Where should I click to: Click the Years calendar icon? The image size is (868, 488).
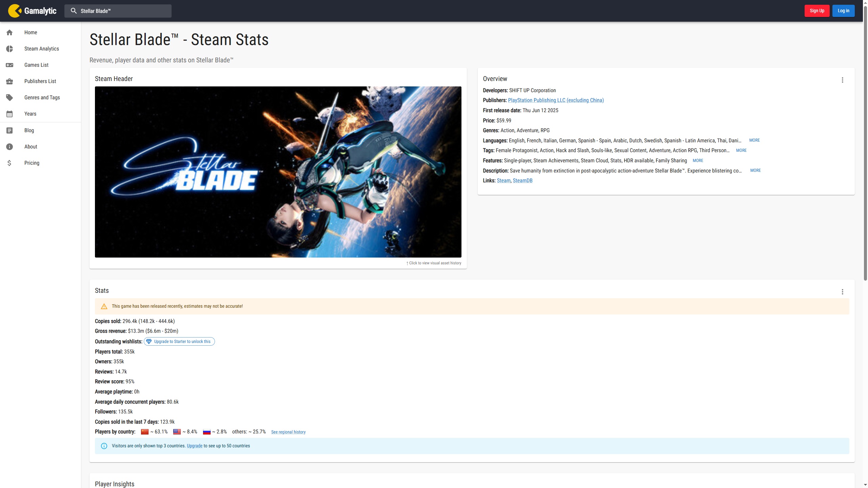[x=9, y=114]
